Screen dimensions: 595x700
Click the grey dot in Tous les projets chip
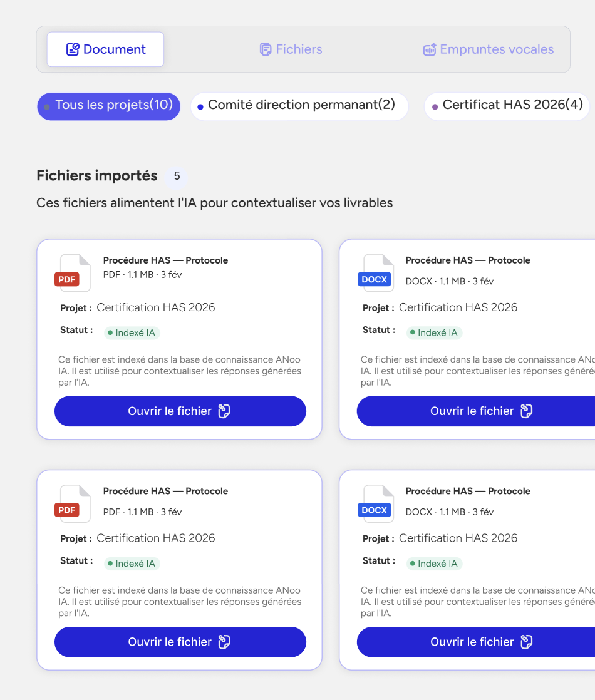(x=46, y=107)
